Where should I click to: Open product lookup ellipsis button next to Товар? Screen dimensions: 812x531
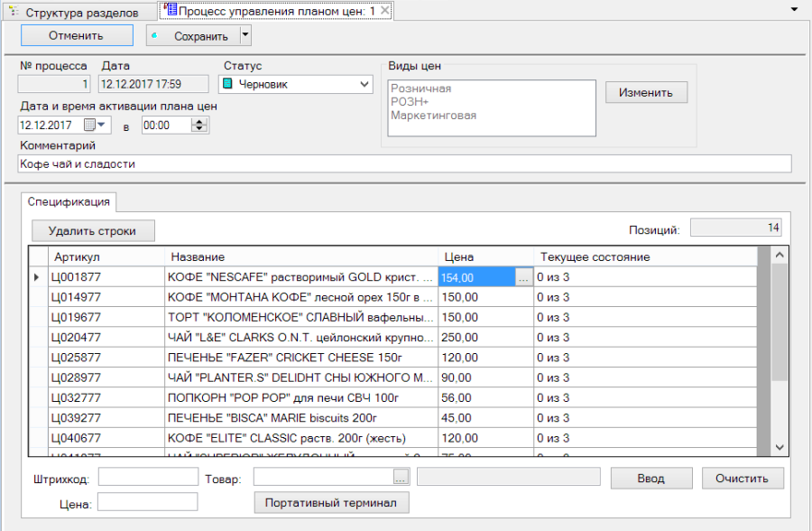[x=401, y=477]
